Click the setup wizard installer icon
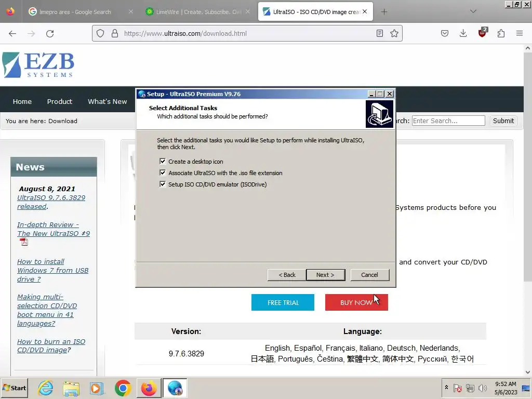532x399 pixels. (379, 114)
